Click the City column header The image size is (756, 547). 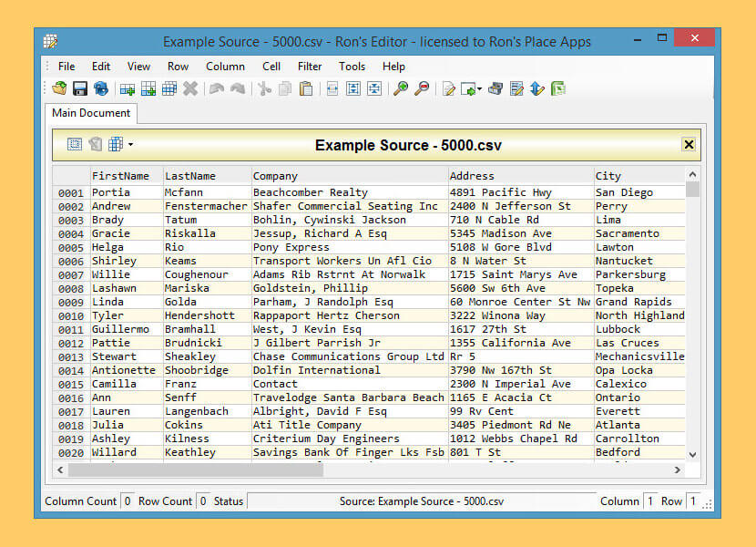(x=639, y=176)
